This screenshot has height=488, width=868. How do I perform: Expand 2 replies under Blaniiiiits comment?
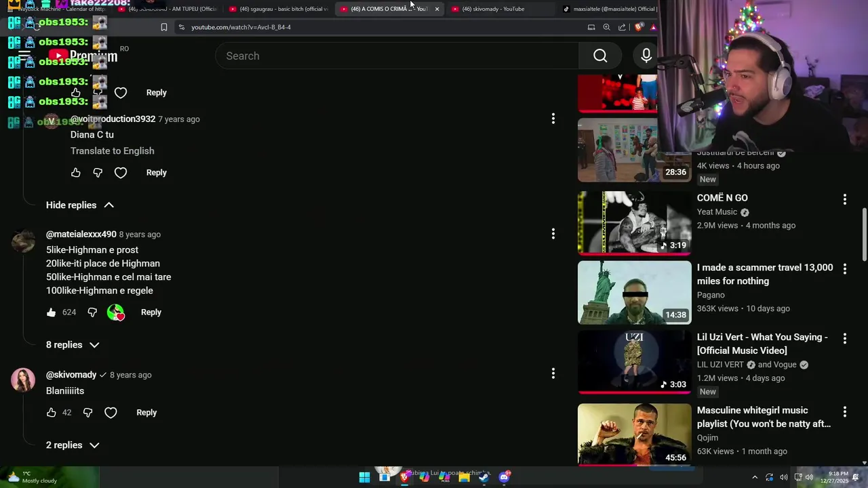(x=73, y=445)
